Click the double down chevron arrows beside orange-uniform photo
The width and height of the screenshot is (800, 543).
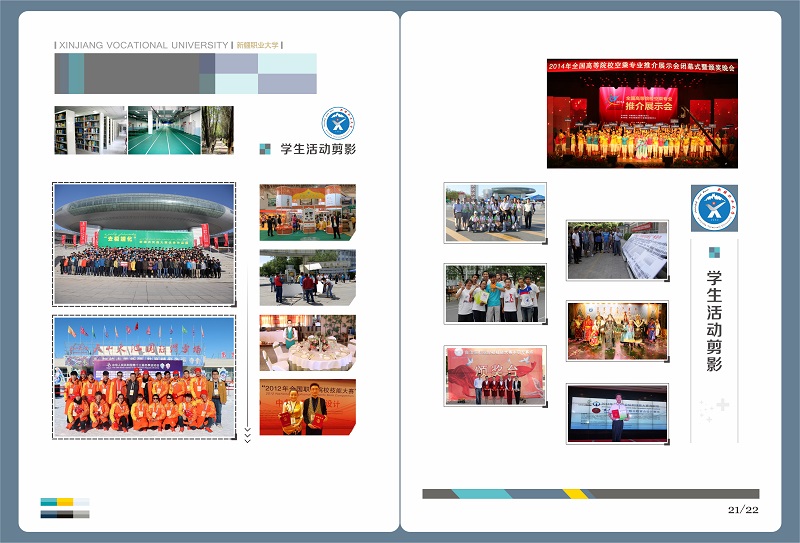(x=247, y=434)
